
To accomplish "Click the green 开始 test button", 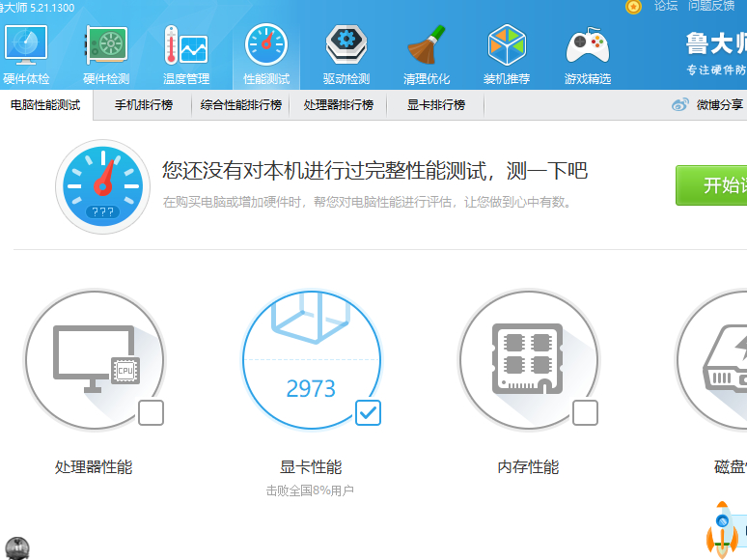I will 711,185.
